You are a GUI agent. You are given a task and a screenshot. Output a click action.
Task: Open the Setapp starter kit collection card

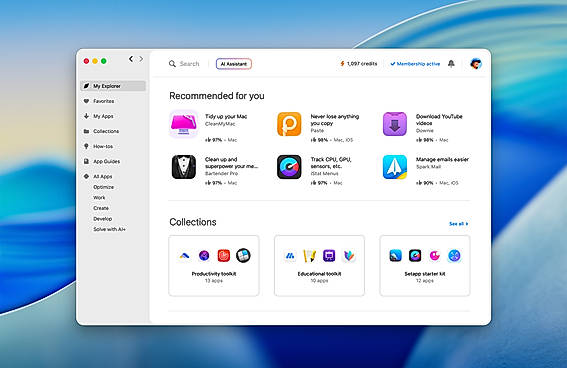tap(425, 266)
